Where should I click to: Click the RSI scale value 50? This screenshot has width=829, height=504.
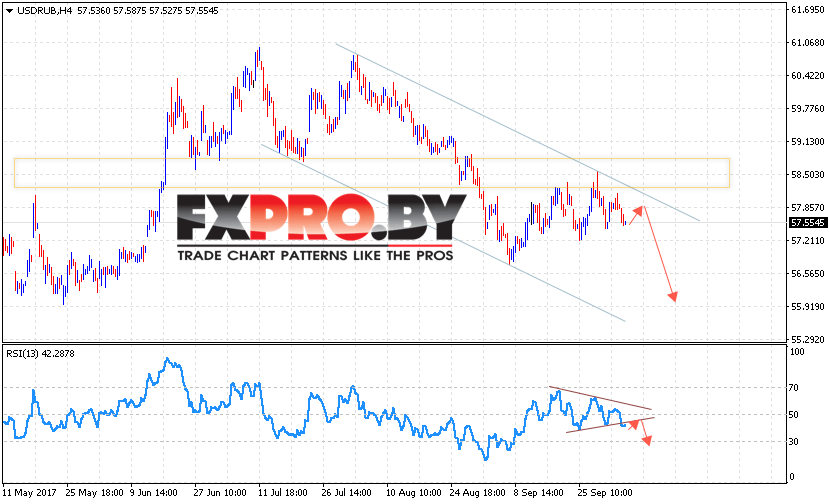pos(794,415)
